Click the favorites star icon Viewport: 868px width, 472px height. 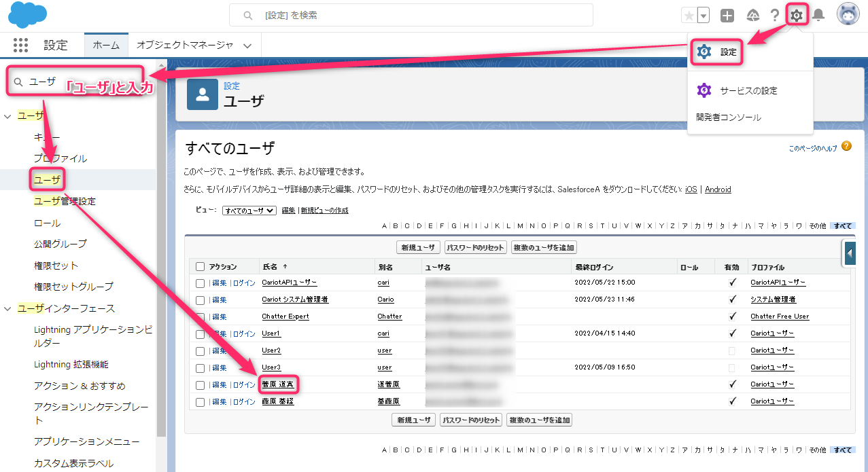tap(689, 15)
